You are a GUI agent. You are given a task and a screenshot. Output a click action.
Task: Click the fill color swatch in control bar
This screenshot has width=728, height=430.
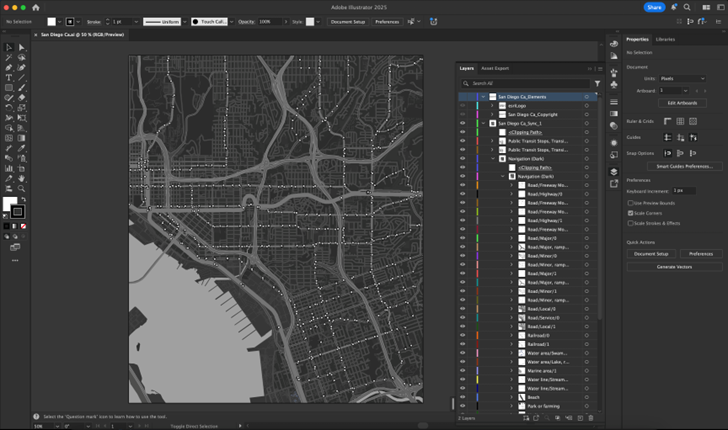(52, 21)
